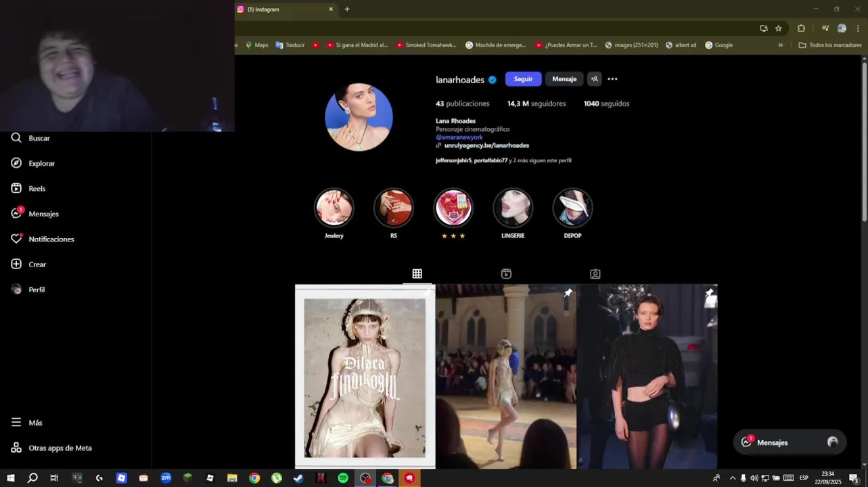Open the three stars story highlight
This screenshot has width=868, height=487.
pos(453,208)
